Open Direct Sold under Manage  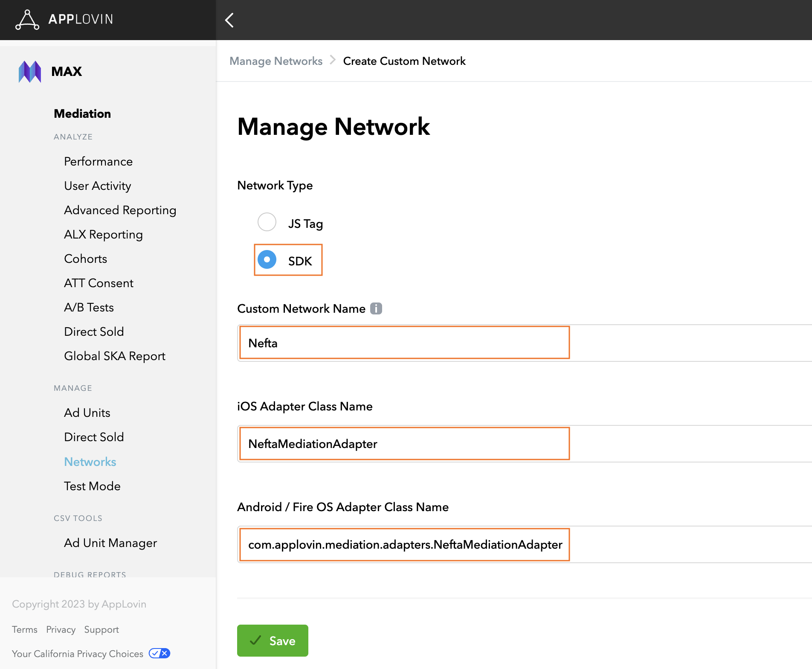(x=94, y=437)
